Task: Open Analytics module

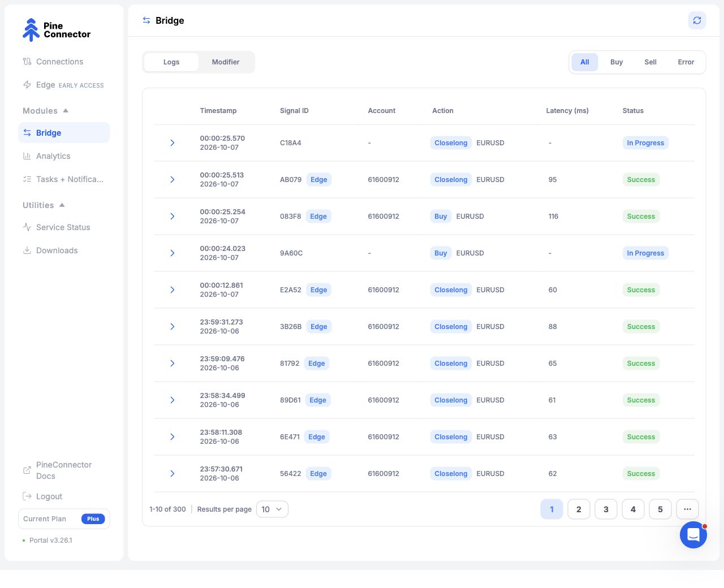Action: (x=64, y=156)
